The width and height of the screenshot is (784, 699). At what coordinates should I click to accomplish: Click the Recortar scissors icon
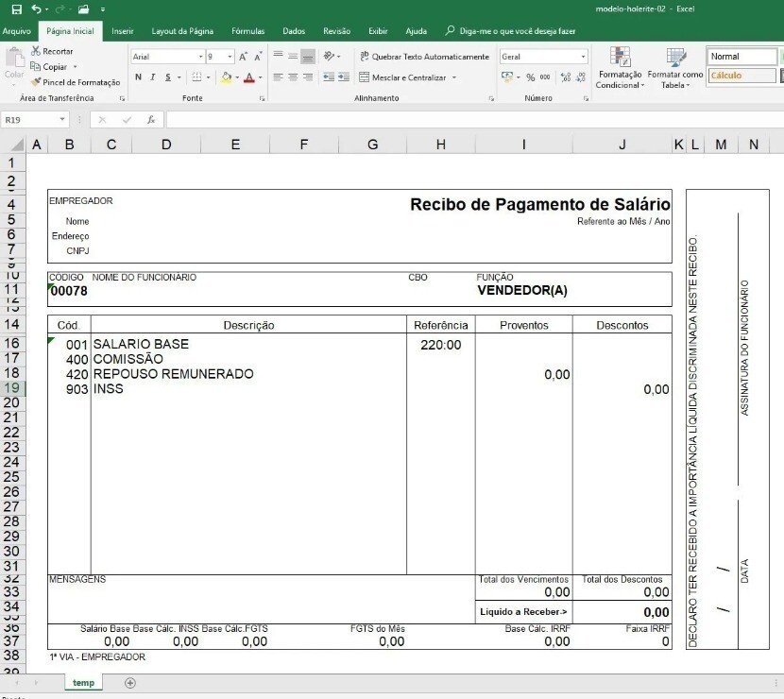[36, 51]
